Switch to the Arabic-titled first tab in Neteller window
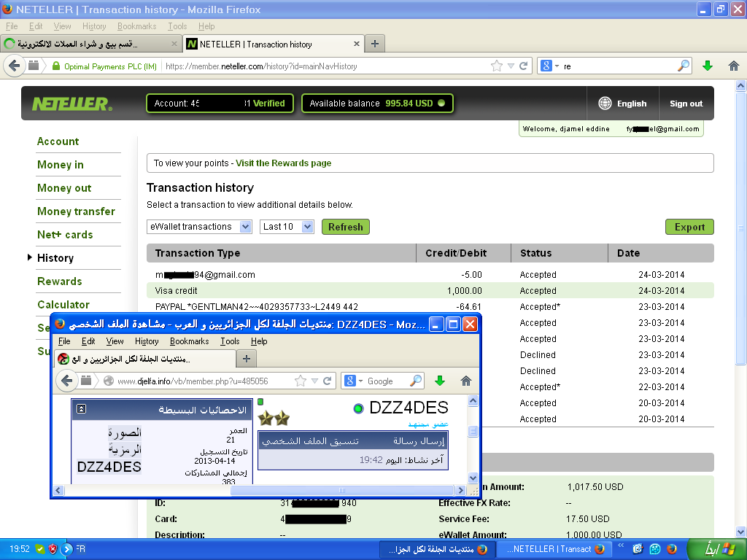747x560 pixels. 90,44
